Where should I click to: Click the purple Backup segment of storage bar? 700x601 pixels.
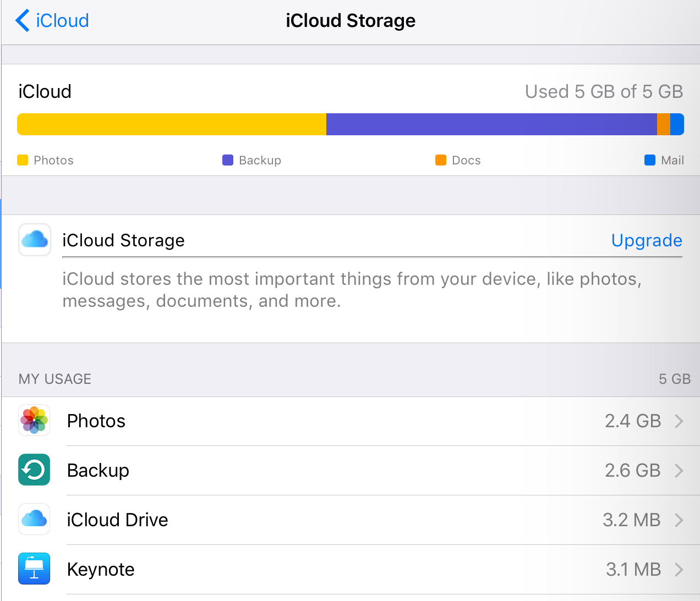point(491,124)
